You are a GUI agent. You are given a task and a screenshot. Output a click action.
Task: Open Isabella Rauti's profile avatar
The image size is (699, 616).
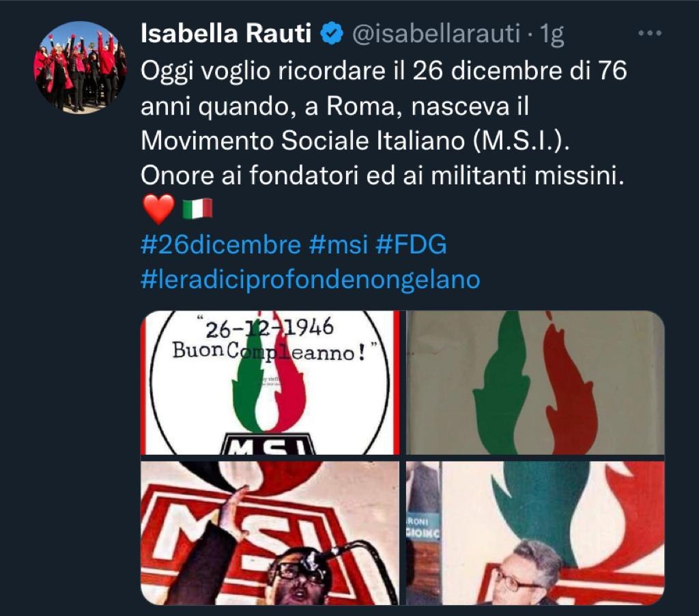point(81,68)
